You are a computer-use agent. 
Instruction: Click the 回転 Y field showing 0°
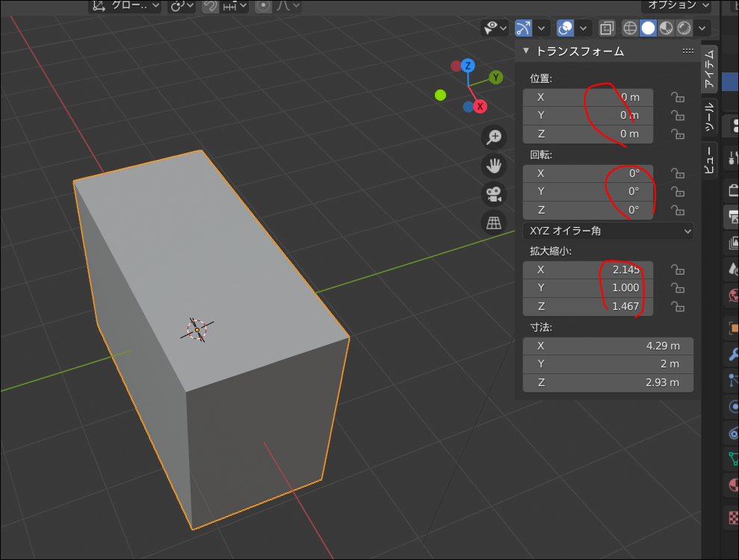[x=588, y=192]
